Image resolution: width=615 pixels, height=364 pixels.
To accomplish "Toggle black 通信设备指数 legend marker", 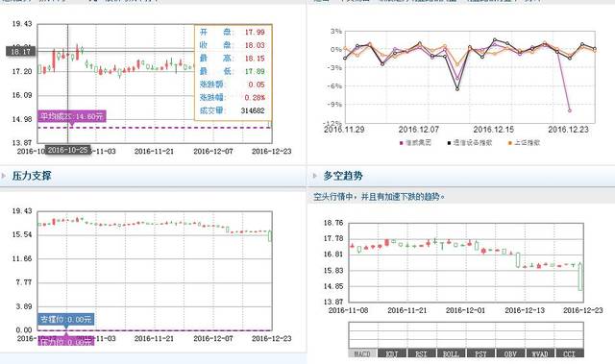I will tap(449, 143).
